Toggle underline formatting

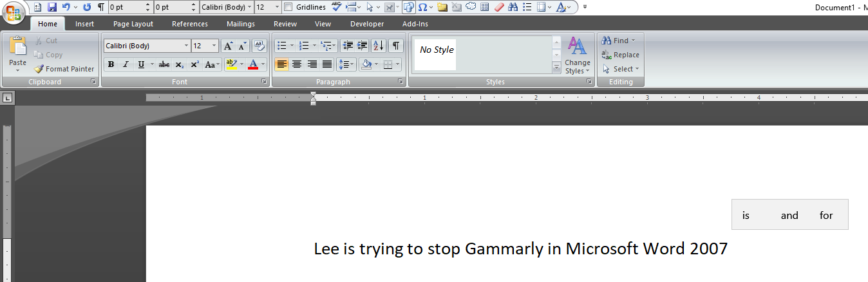[x=140, y=64]
